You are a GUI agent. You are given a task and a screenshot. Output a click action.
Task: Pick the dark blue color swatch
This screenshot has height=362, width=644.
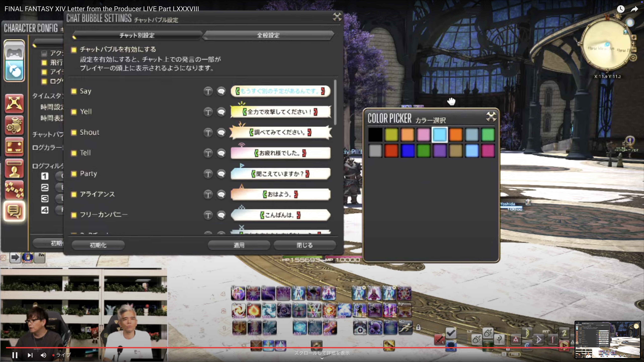(x=408, y=151)
